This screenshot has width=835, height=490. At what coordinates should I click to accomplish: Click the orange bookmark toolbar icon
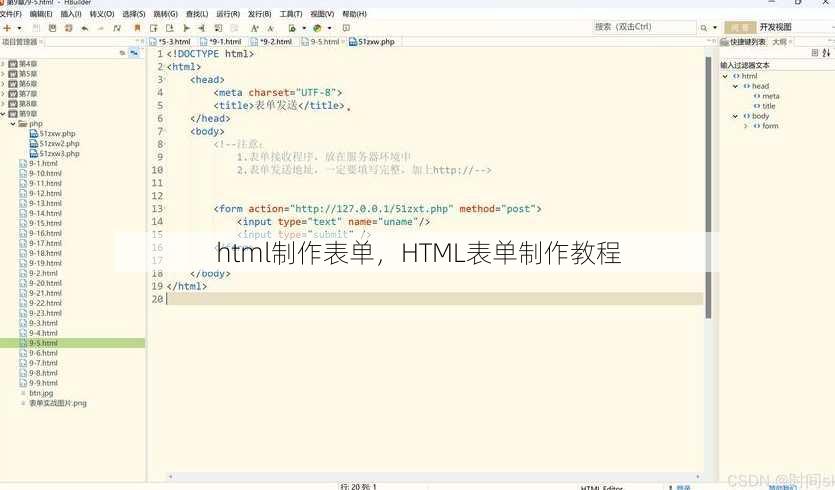[137, 28]
